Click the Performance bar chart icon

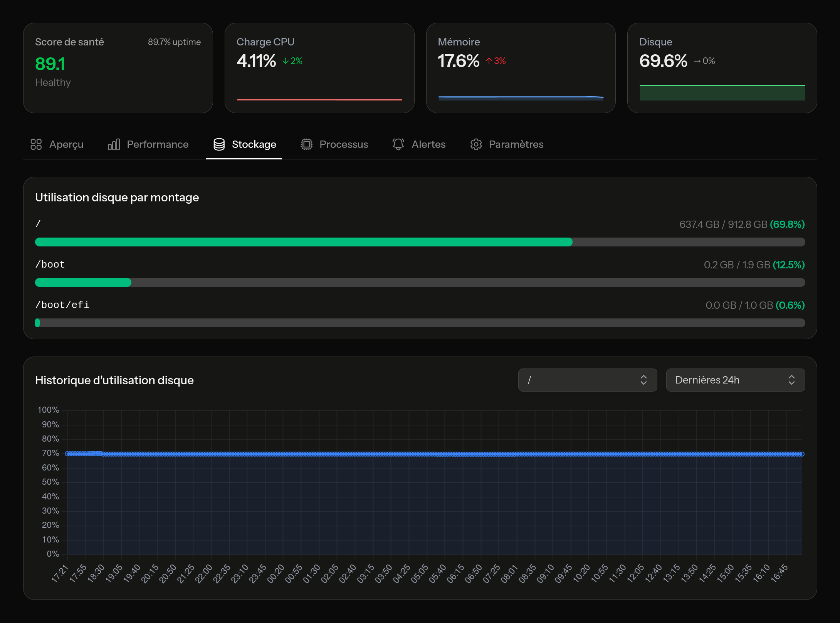click(x=114, y=144)
